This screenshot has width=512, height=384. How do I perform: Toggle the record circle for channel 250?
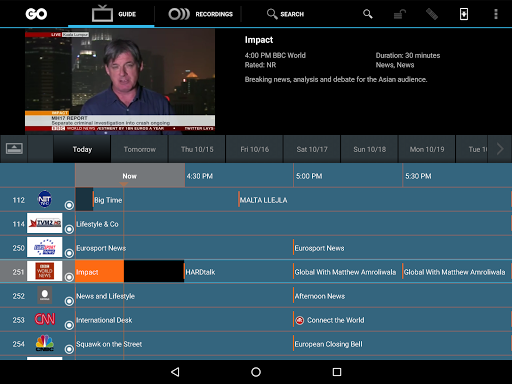(x=69, y=253)
